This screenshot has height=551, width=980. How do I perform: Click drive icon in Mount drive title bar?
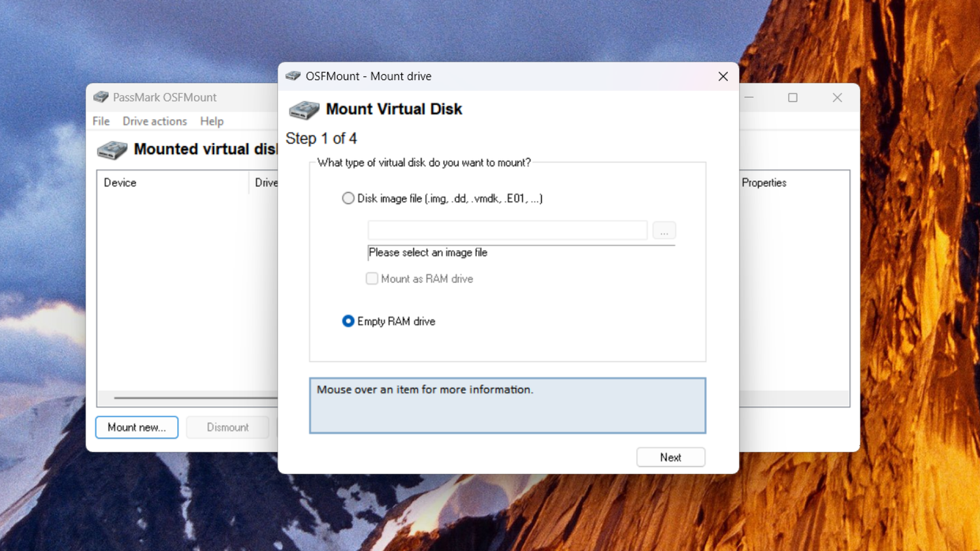(293, 76)
